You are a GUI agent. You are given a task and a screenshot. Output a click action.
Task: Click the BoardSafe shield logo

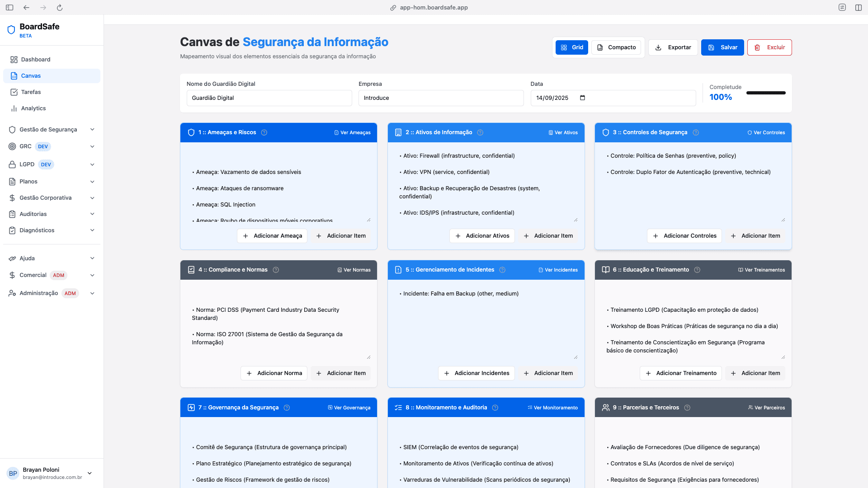click(x=11, y=30)
